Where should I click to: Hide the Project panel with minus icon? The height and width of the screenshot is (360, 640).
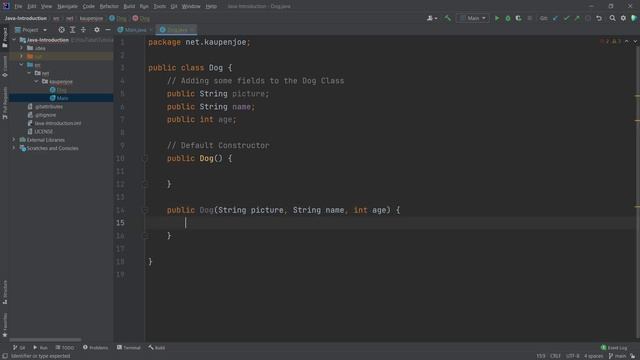[108, 30]
